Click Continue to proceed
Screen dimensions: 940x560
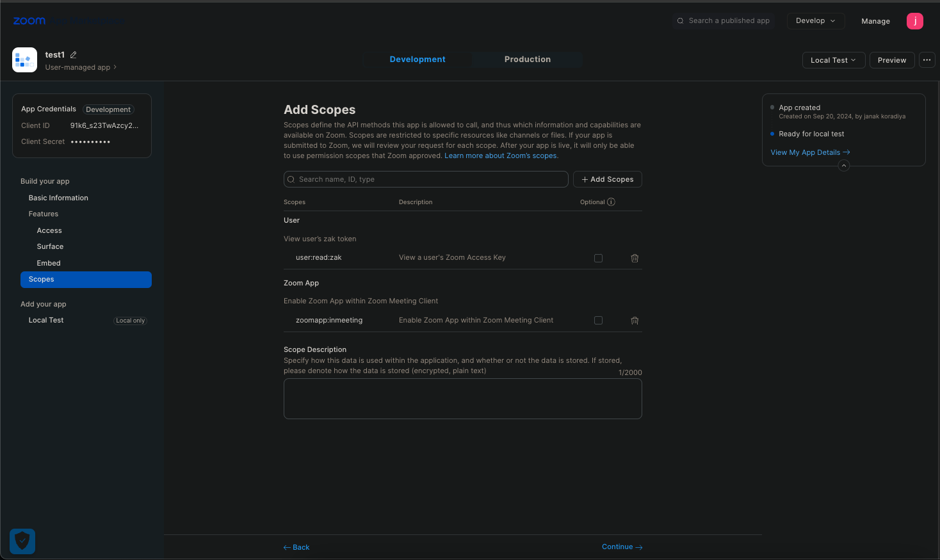(622, 547)
